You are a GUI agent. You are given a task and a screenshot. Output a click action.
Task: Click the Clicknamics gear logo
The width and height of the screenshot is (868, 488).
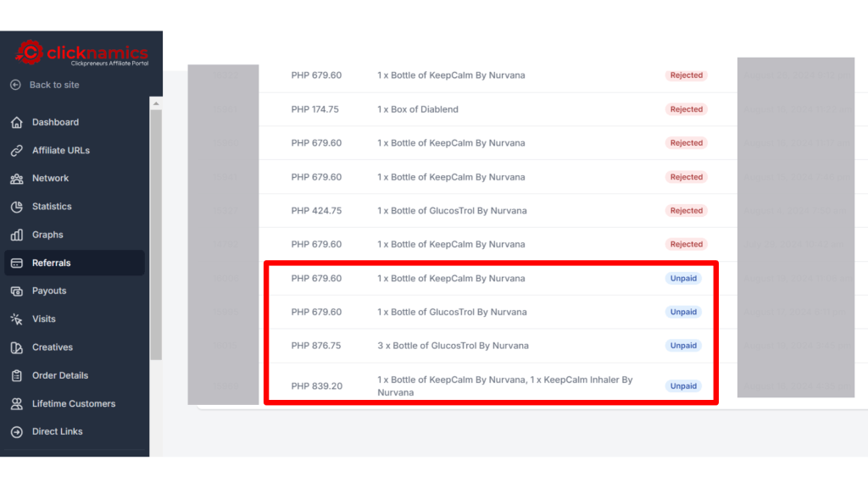pyautogui.click(x=30, y=53)
